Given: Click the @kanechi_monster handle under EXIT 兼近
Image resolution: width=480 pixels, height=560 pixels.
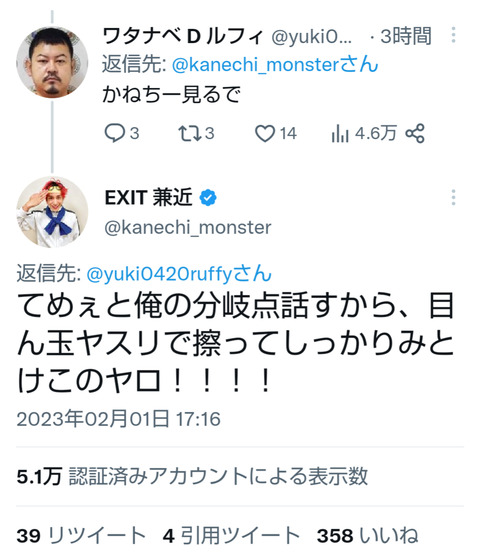Looking at the screenshot, I should (188, 228).
